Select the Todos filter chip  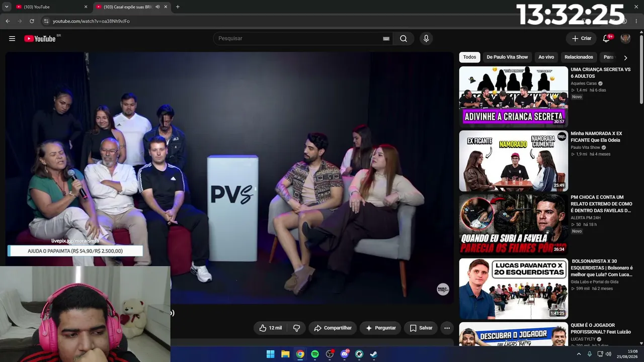click(x=469, y=57)
